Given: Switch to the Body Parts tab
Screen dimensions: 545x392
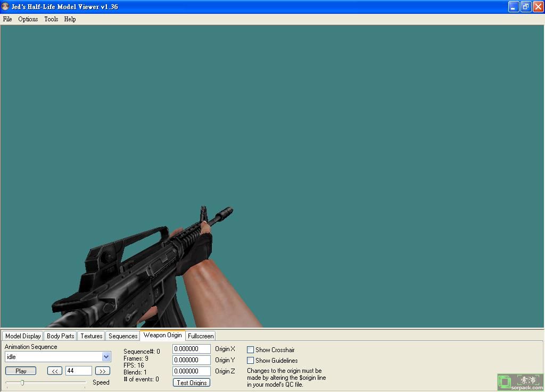Looking at the screenshot, I should click(60, 336).
